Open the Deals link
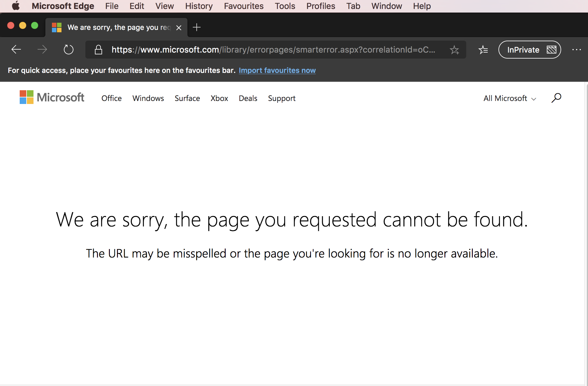The width and height of the screenshot is (588, 386). click(x=248, y=98)
